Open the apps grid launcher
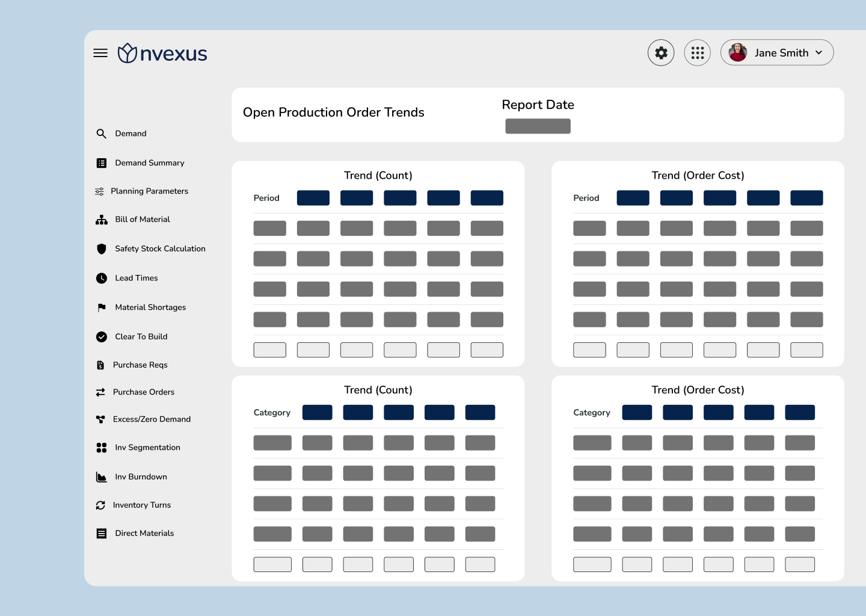Image resolution: width=866 pixels, height=616 pixels. [x=698, y=53]
